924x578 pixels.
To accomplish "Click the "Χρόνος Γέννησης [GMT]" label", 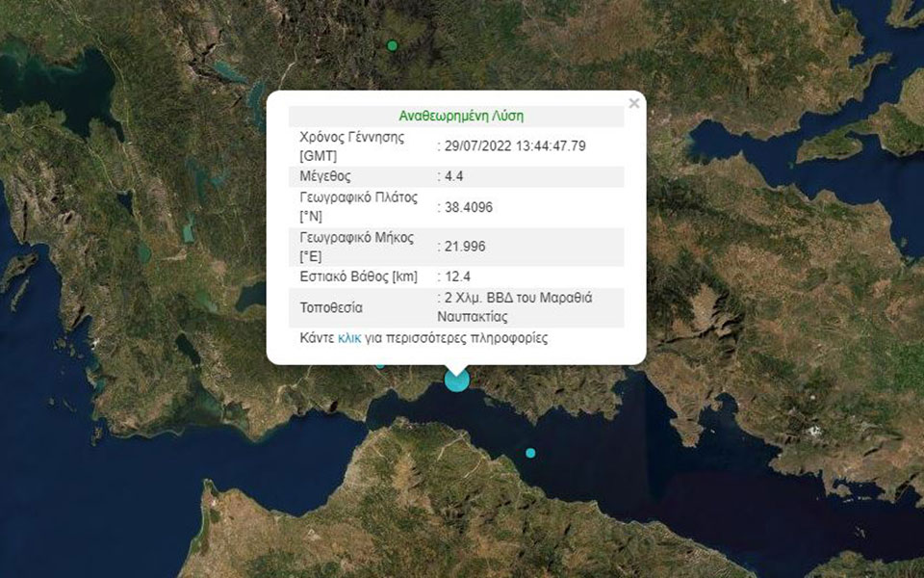I will click(x=351, y=146).
